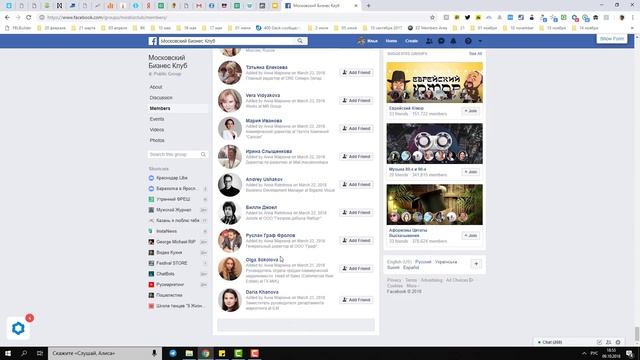Image resolution: width=640 pixels, height=360 pixels.
Task: Open Vera Vidyakova's profile link
Action: (x=262, y=95)
